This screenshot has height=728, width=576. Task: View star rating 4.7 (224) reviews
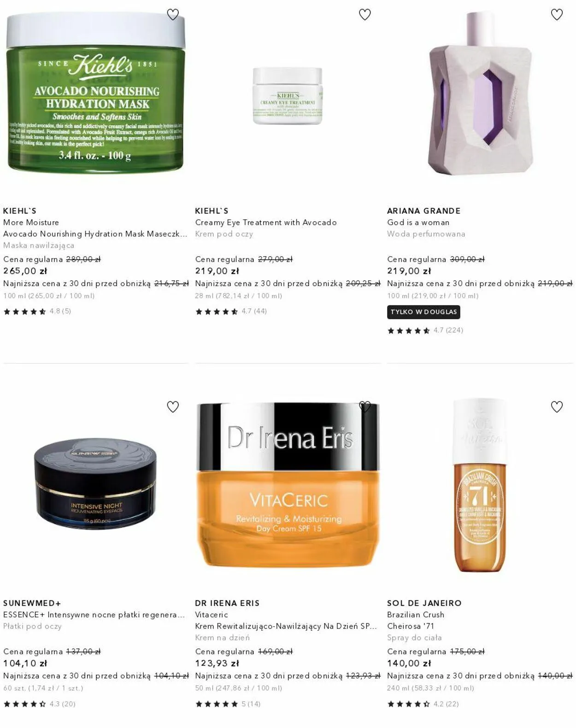pyautogui.click(x=425, y=330)
